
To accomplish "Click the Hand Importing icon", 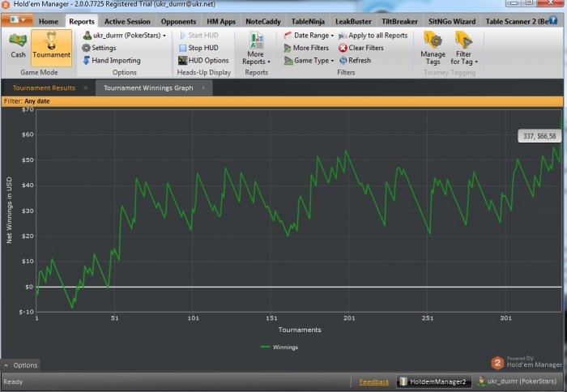I will pyautogui.click(x=86, y=60).
